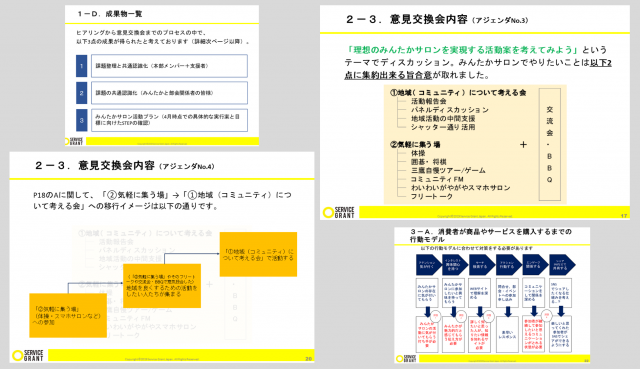Click the plus sign beside 気軽に集う場
The width and height of the screenshot is (640, 369).
[523, 144]
